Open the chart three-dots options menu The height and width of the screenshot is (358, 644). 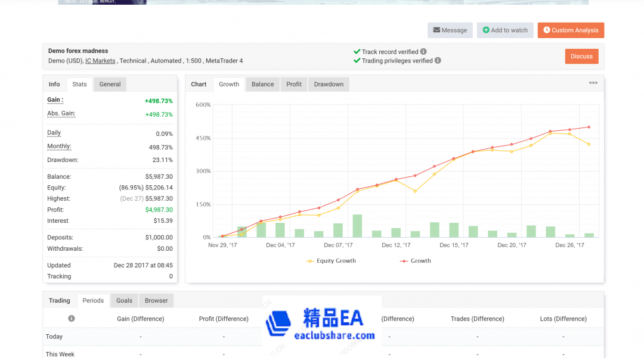click(x=593, y=83)
